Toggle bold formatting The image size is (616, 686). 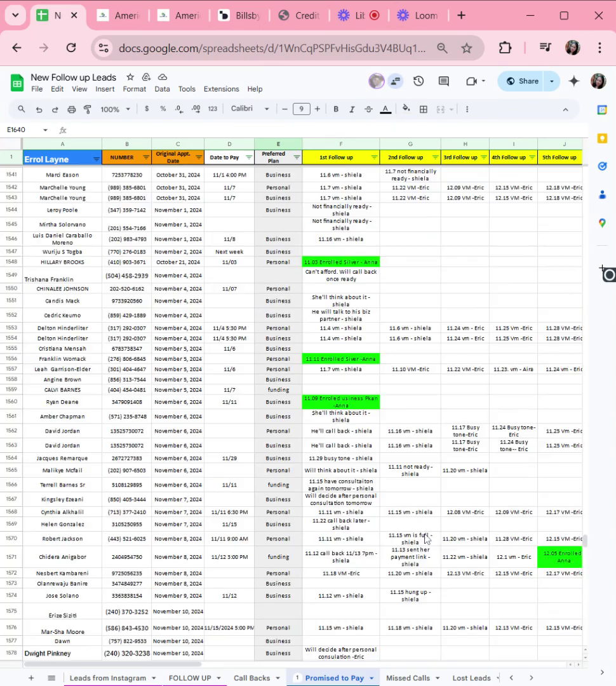[x=336, y=109]
